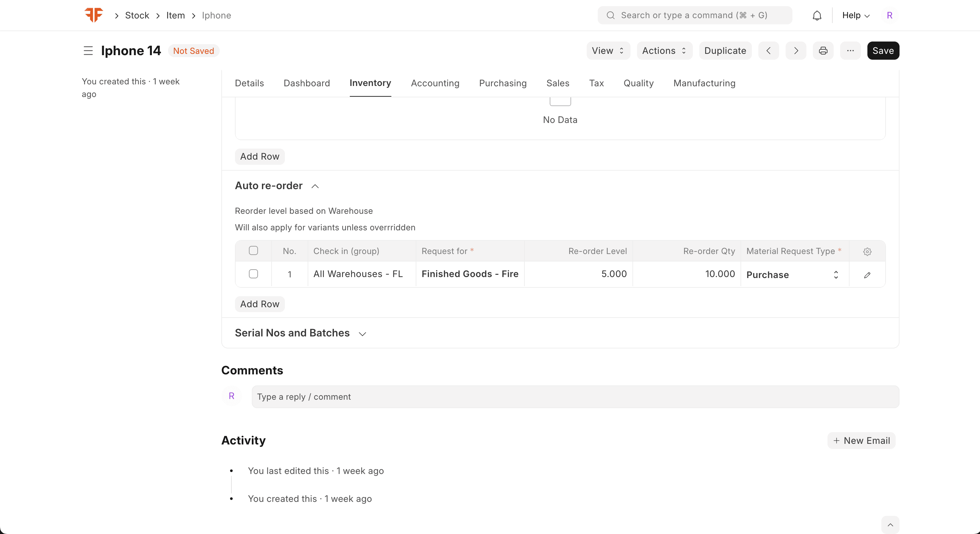Open the Manufacturing tab
This screenshot has height=534, width=980.
point(704,83)
